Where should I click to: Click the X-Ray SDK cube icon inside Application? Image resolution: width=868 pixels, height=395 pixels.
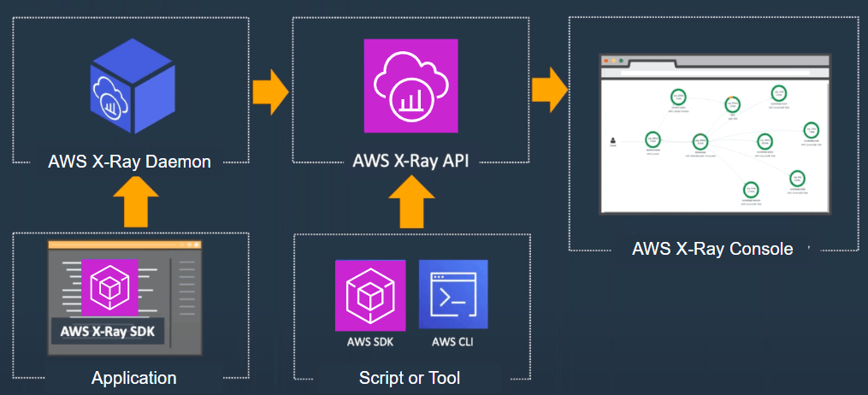[x=109, y=288]
